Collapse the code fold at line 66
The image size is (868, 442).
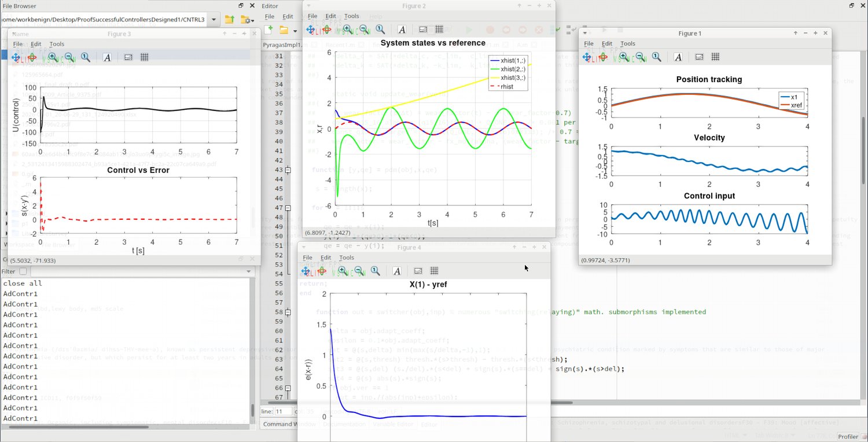coord(288,388)
